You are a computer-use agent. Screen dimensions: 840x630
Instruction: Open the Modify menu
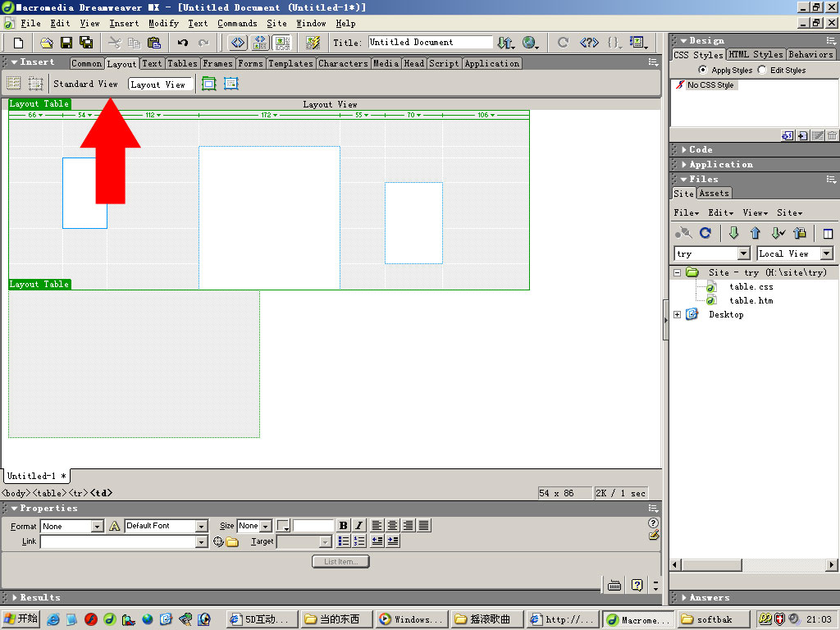point(163,23)
